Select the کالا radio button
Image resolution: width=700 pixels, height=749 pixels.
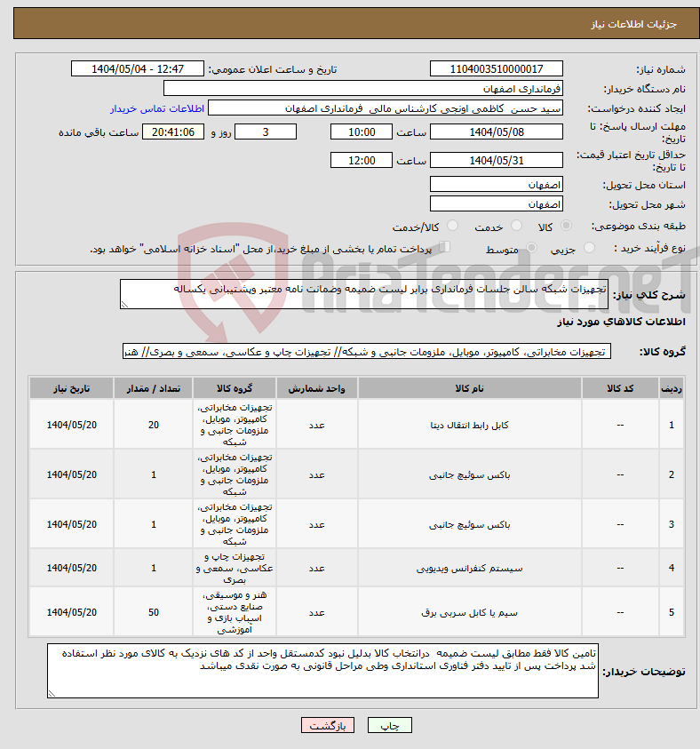pyautogui.click(x=566, y=226)
